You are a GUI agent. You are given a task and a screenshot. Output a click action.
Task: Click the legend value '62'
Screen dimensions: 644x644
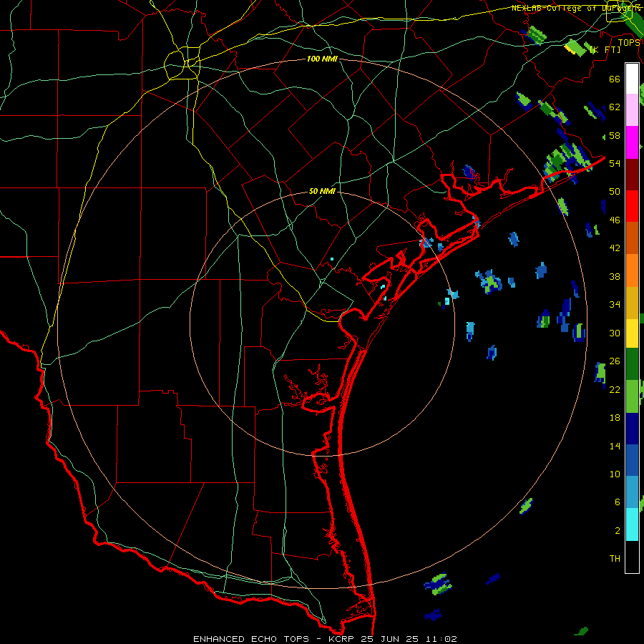(615, 107)
